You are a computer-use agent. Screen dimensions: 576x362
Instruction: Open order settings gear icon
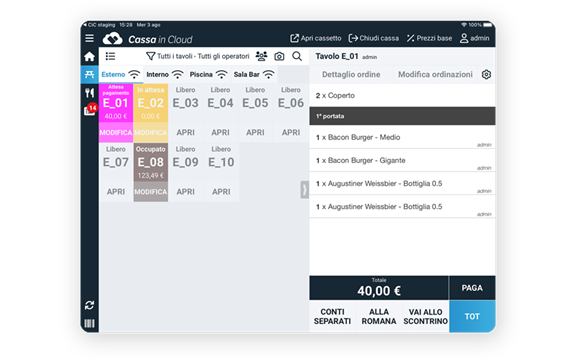click(486, 75)
